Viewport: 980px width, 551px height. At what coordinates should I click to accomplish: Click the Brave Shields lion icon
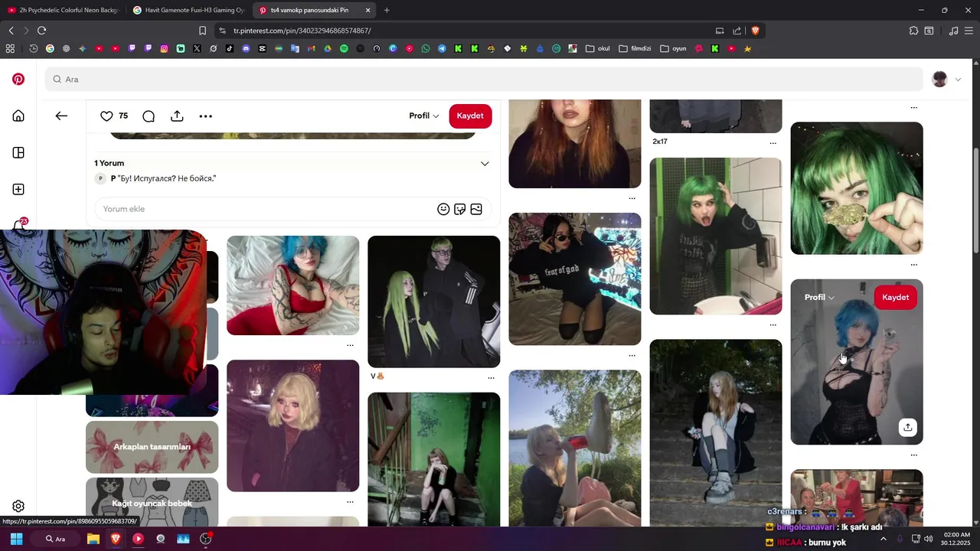[755, 31]
